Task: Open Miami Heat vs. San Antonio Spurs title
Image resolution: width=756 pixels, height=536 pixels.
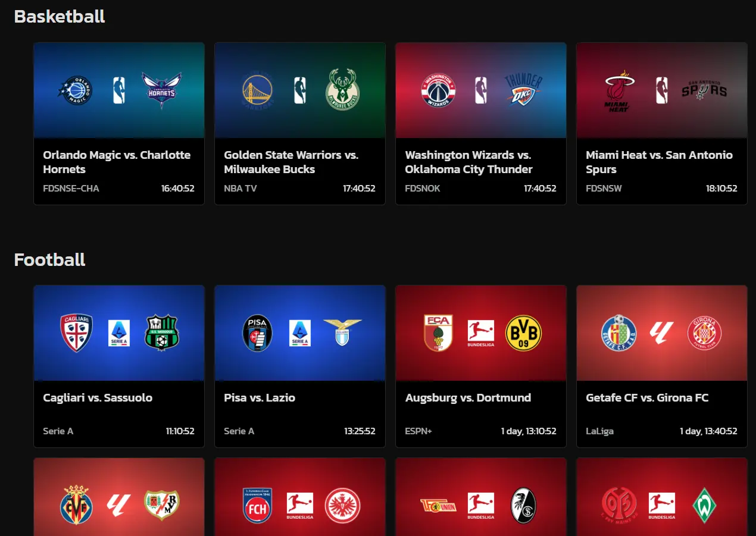Action: click(x=659, y=162)
